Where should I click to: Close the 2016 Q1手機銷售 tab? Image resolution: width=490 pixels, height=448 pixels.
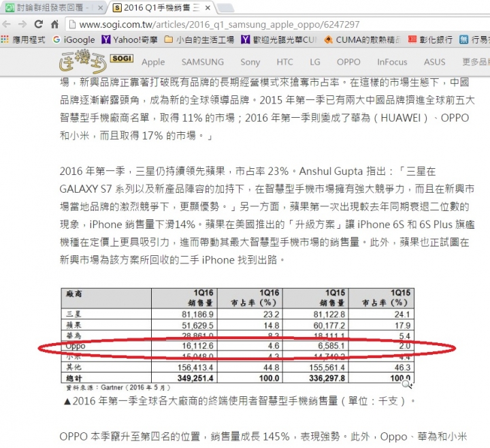coord(208,7)
